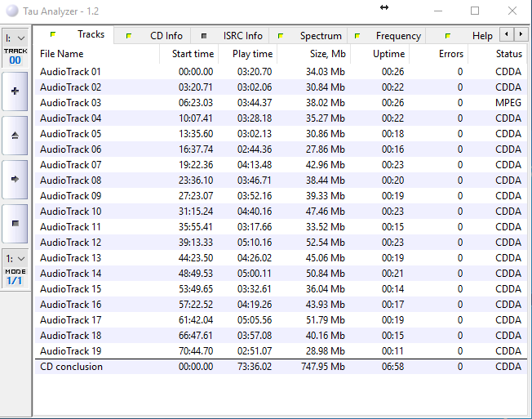Click the Tau Analyzer app icon in title bar
Viewport: 532px width, 419px height.
click(x=12, y=11)
